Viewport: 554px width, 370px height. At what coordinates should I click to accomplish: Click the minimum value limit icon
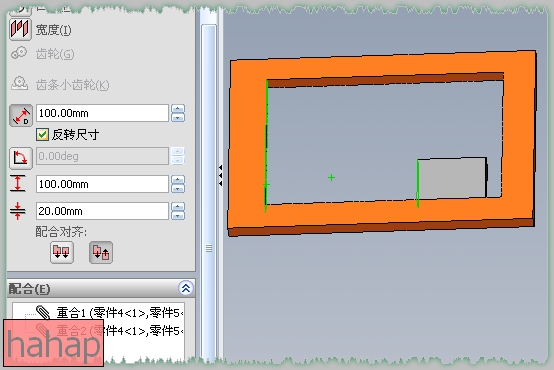(18, 211)
